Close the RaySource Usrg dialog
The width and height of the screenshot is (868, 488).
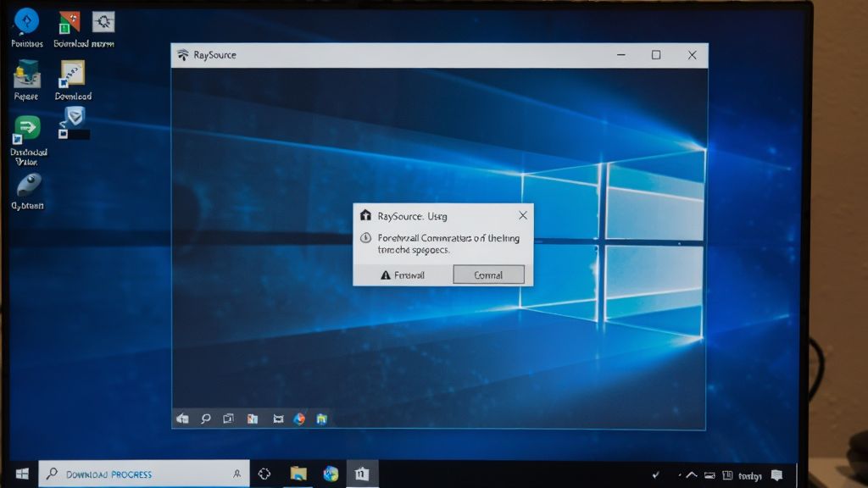point(522,215)
